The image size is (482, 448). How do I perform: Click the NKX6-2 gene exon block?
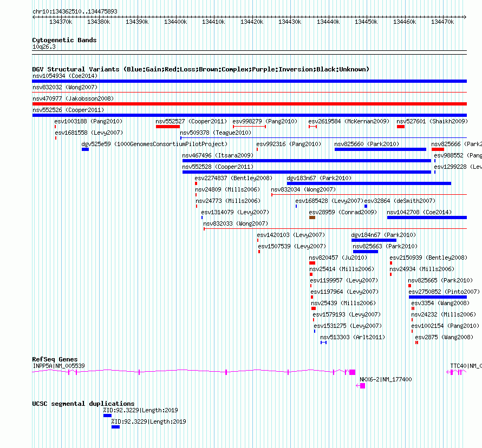coord(362,386)
